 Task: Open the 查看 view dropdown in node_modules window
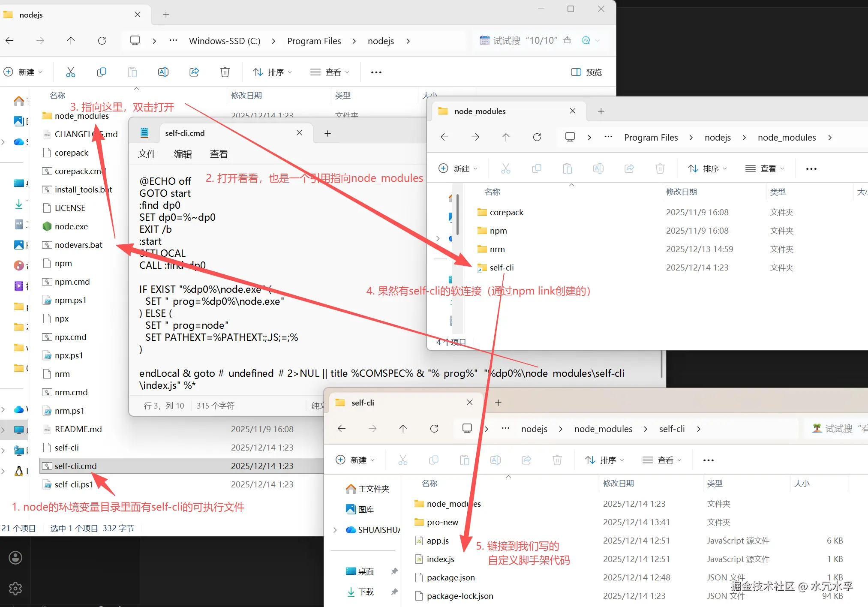(x=765, y=168)
